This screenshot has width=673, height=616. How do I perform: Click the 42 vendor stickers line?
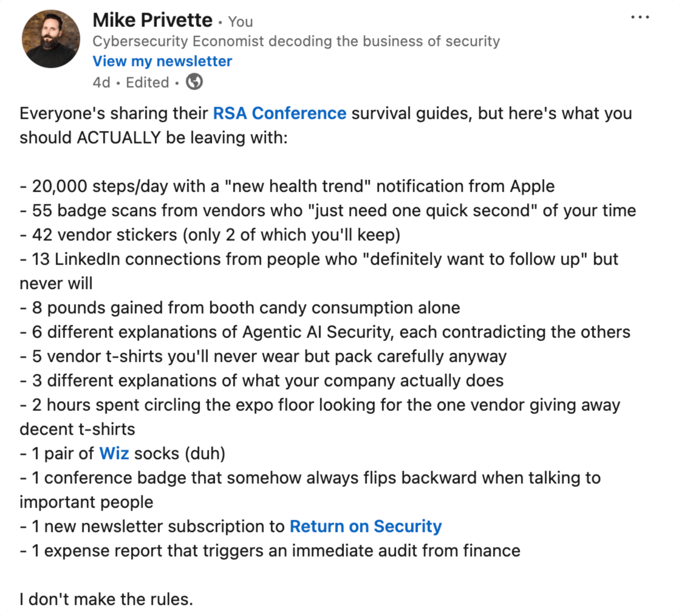pyautogui.click(x=210, y=235)
